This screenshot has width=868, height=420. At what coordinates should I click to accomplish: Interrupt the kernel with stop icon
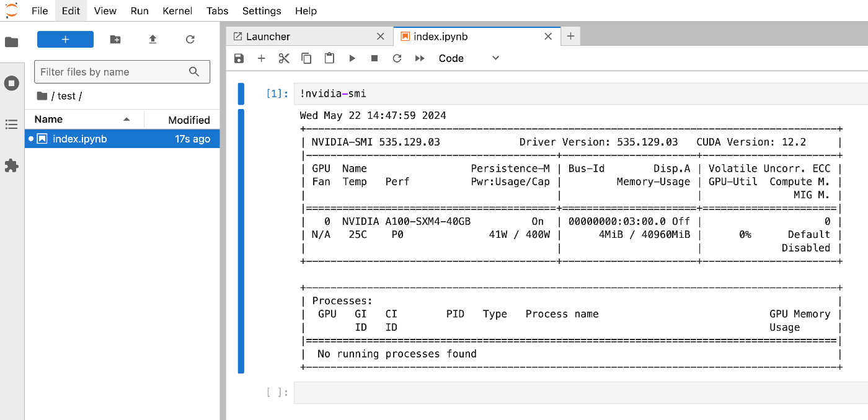coord(374,58)
